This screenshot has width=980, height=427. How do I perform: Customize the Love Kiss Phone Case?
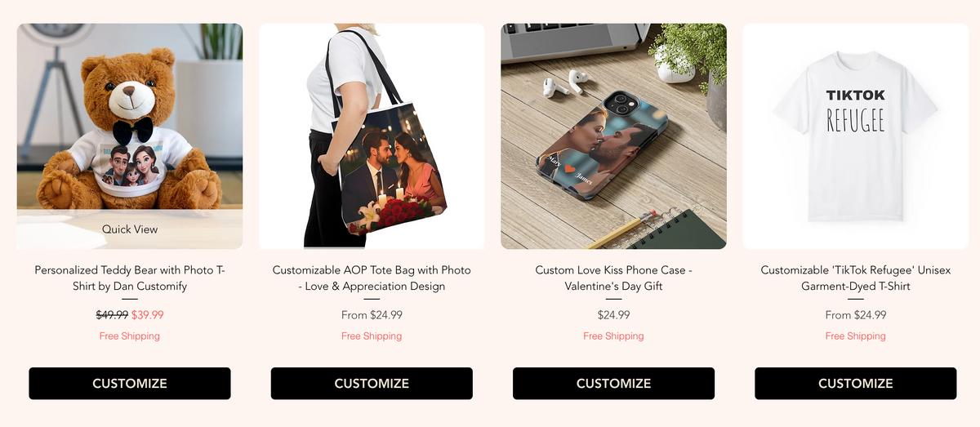(x=613, y=384)
